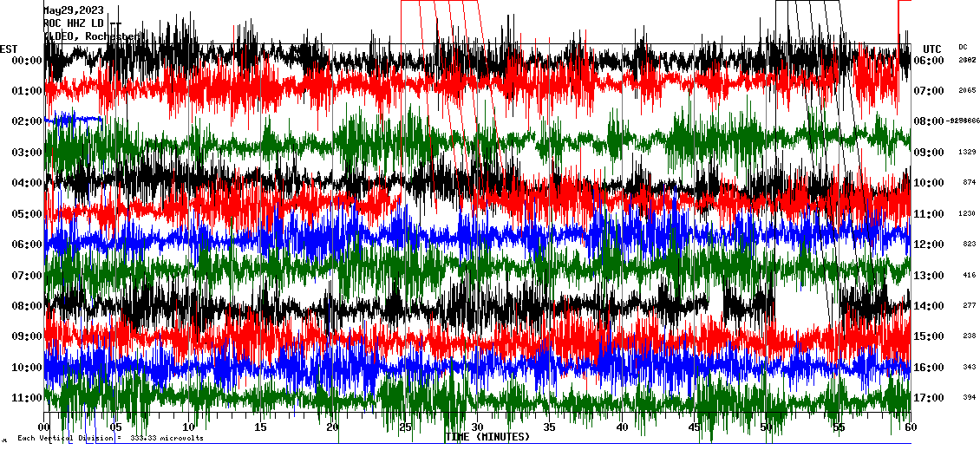Click the DC value 416
Viewport: 980px width, 450px height.
tap(969, 275)
